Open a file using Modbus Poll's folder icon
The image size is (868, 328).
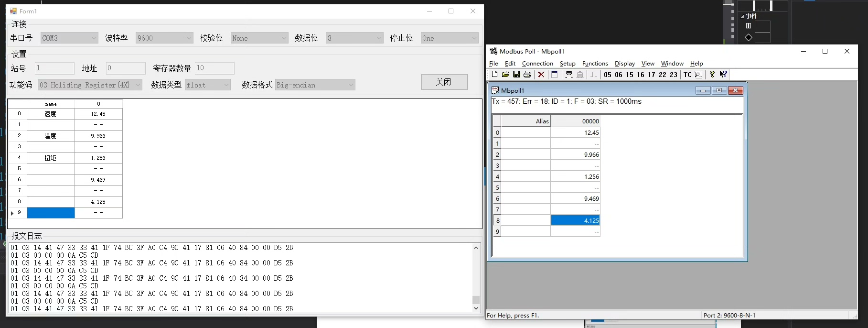(x=505, y=74)
